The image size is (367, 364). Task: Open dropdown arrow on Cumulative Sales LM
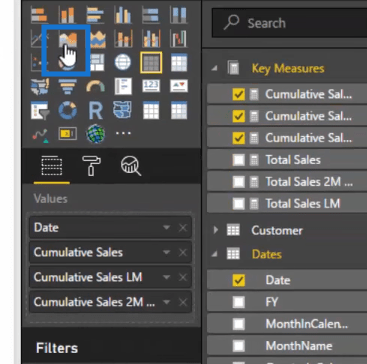coord(166,277)
